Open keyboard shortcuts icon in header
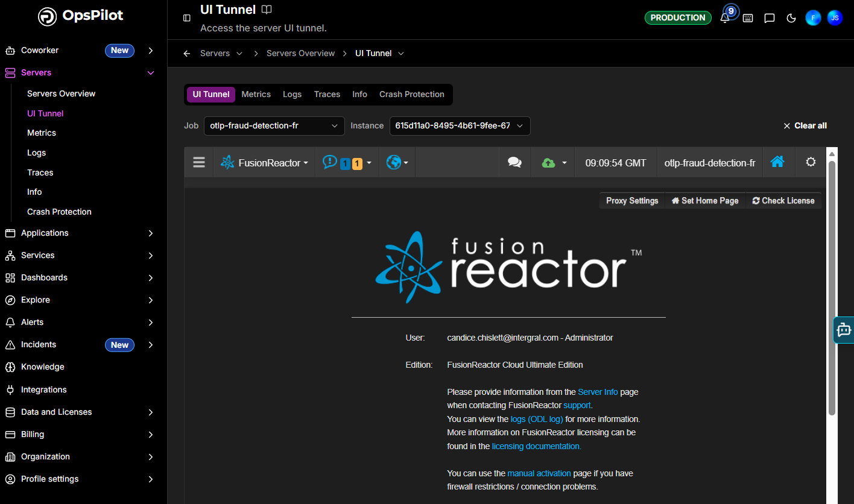The image size is (854, 504). point(748,18)
